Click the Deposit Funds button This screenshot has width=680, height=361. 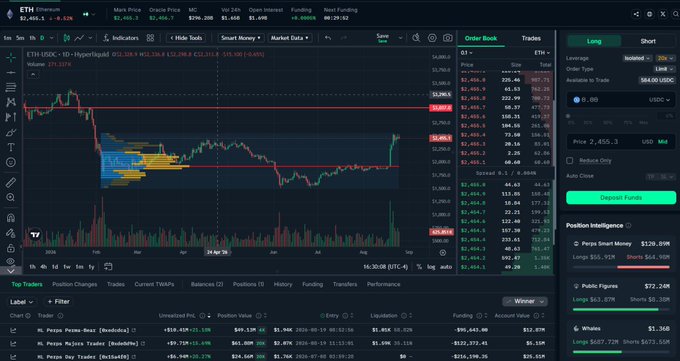point(621,197)
